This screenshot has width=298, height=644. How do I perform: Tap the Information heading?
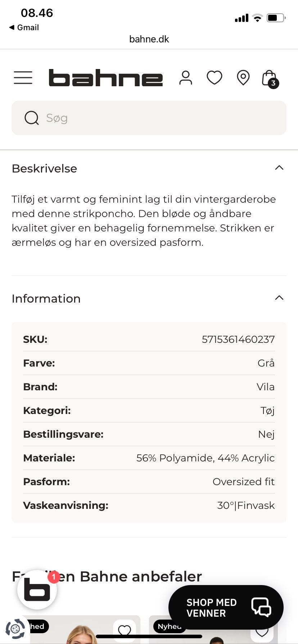click(x=46, y=299)
